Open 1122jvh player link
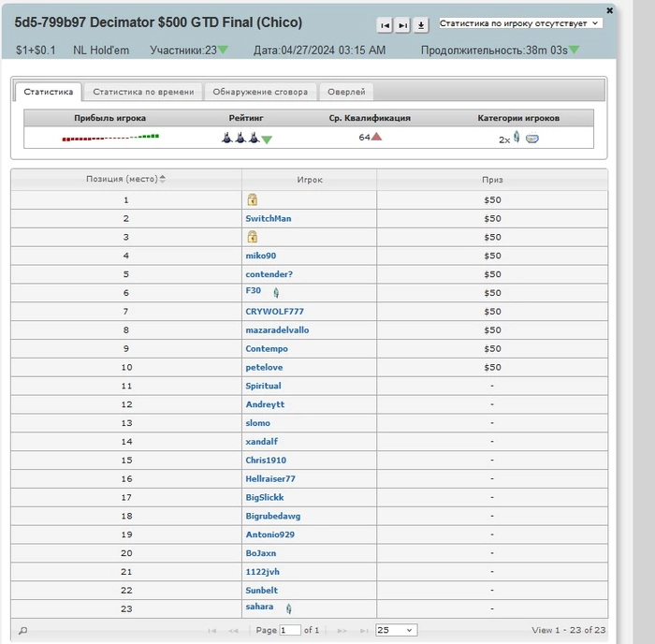 pyautogui.click(x=262, y=572)
